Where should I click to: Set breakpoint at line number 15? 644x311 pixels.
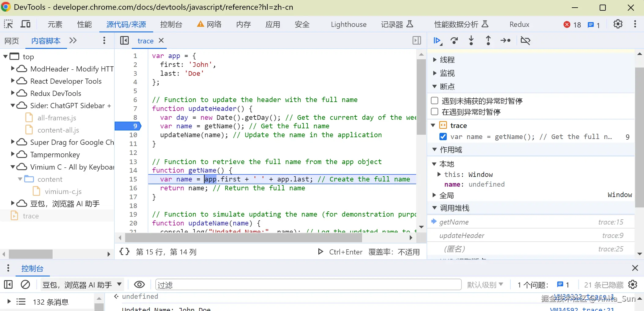click(133, 179)
